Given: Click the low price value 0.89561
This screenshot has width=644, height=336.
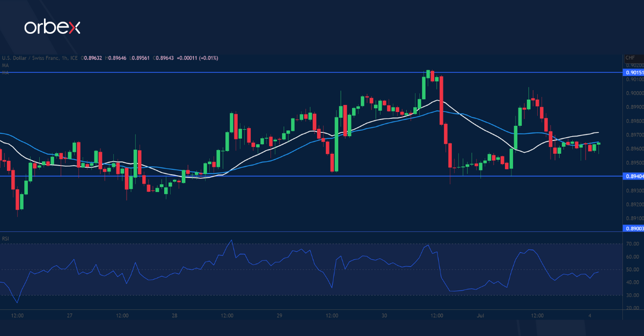Looking at the screenshot, I should click(x=141, y=58).
